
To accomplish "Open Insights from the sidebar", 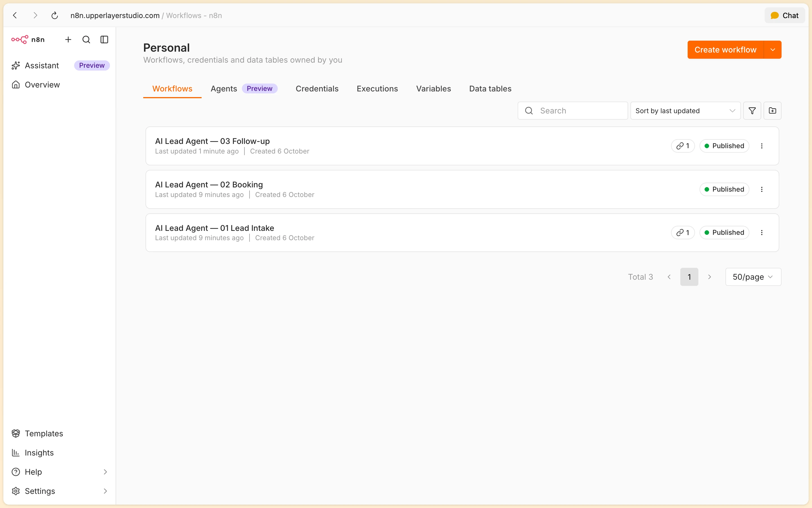I will 60,453.
